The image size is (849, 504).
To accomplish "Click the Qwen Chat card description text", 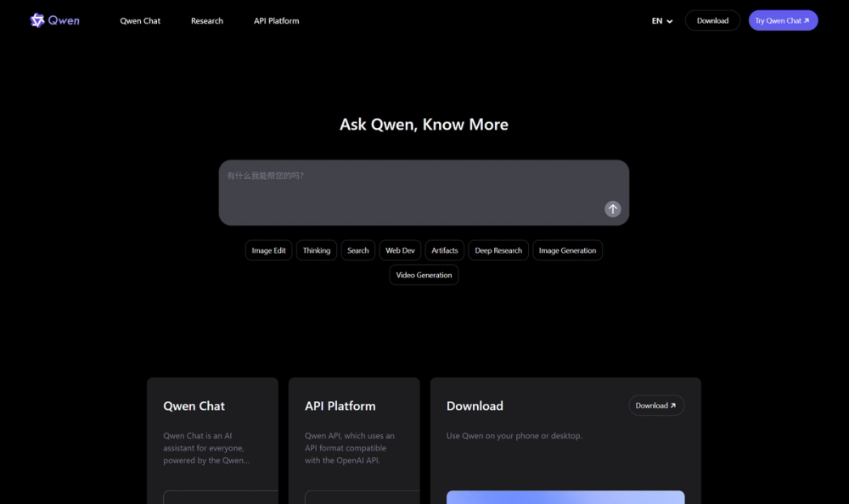I will pyautogui.click(x=206, y=448).
